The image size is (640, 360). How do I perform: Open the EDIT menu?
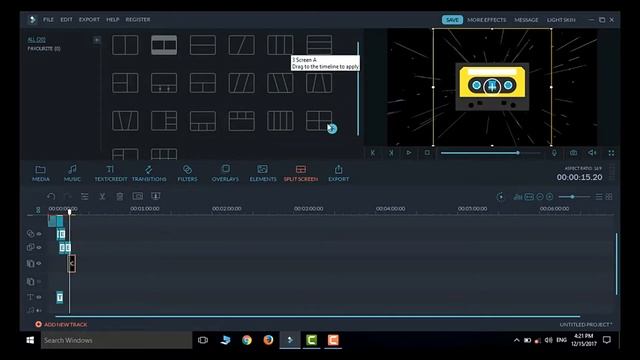pos(66,20)
